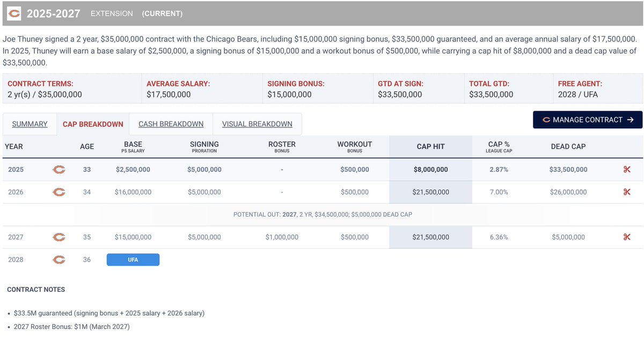Click the Year column header
The height and width of the screenshot is (338, 644).
pos(14,147)
